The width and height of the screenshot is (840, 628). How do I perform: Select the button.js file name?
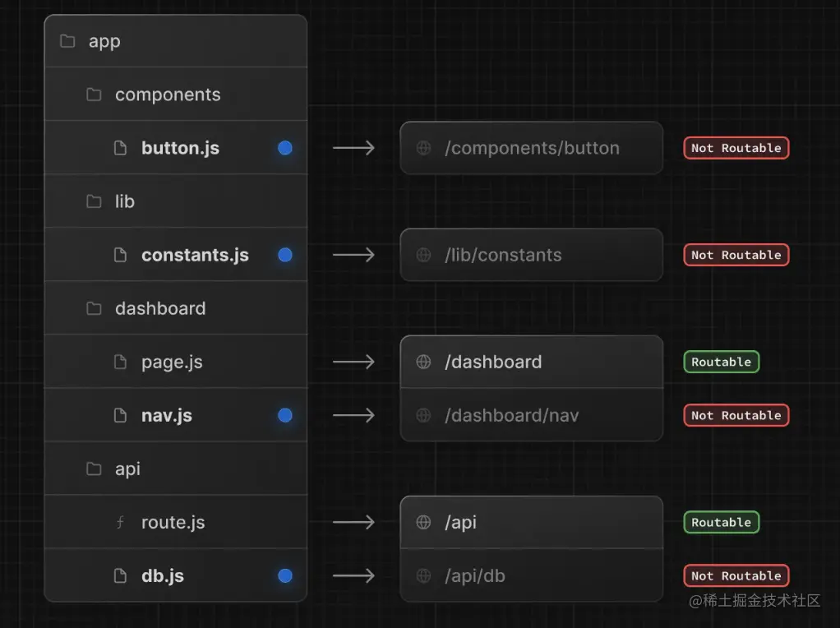(x=181, y=149)
